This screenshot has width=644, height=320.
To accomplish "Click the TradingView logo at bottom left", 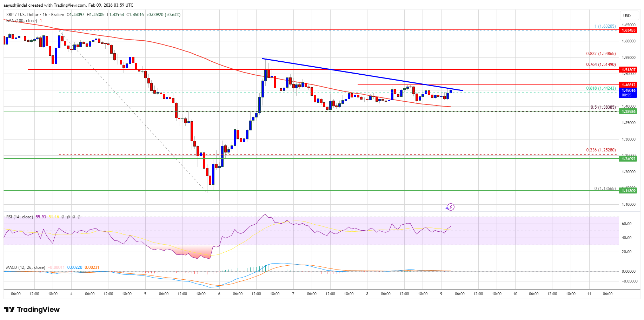I will (x=32, y=309).
